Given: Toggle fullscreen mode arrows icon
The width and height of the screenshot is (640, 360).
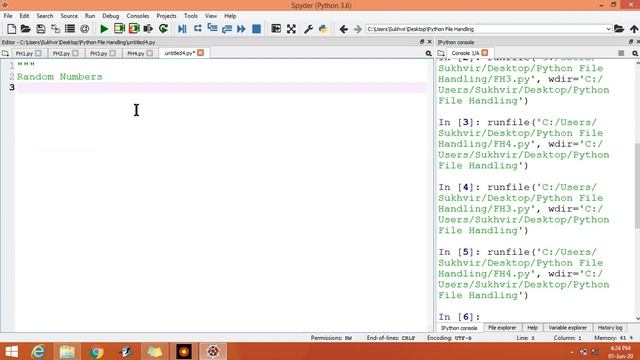Looking at the screenshot, I should (x=291, y=29).
